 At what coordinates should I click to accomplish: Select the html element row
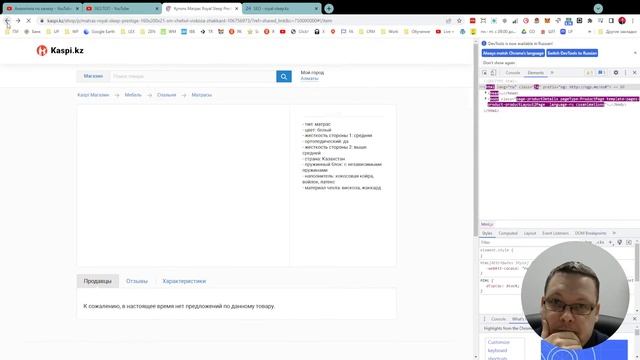click(559, 87)
